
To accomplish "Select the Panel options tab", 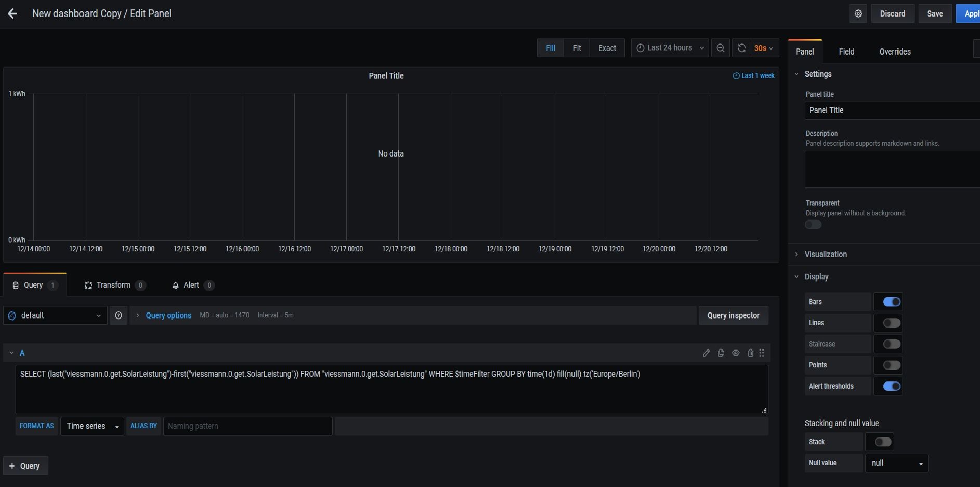I will point(805,52).
